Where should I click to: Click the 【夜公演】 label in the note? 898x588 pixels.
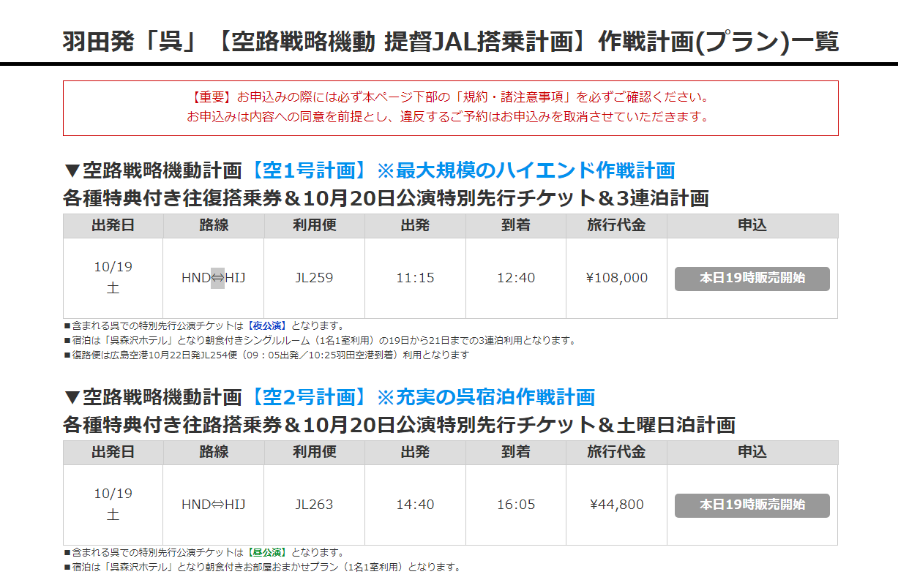[267, 326]
